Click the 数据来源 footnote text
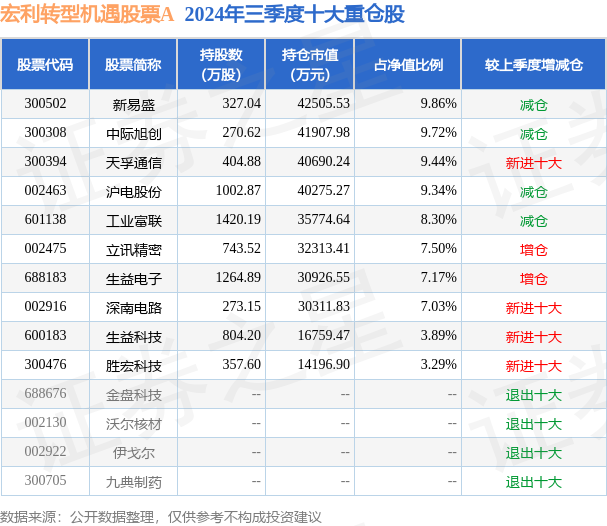 pos(161,517)
